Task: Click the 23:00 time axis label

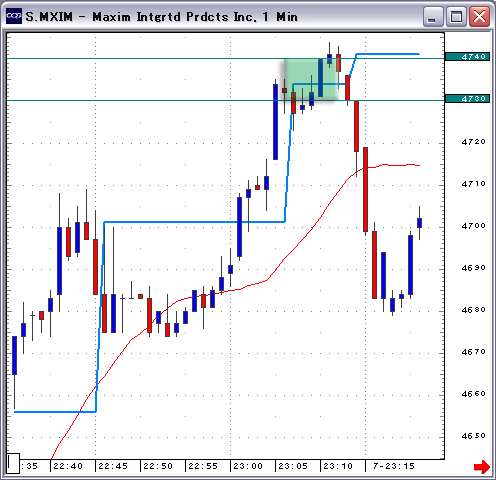Action: [248, 466]
